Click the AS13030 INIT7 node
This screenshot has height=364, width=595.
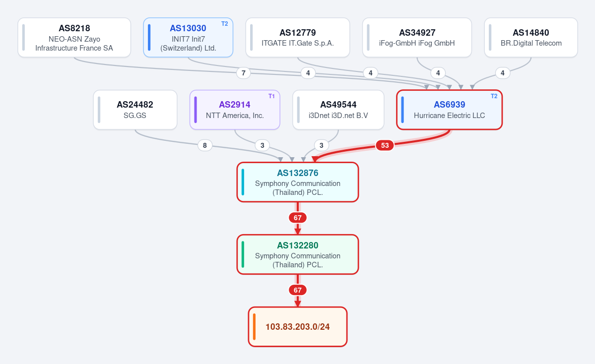[x=188, y=38]
